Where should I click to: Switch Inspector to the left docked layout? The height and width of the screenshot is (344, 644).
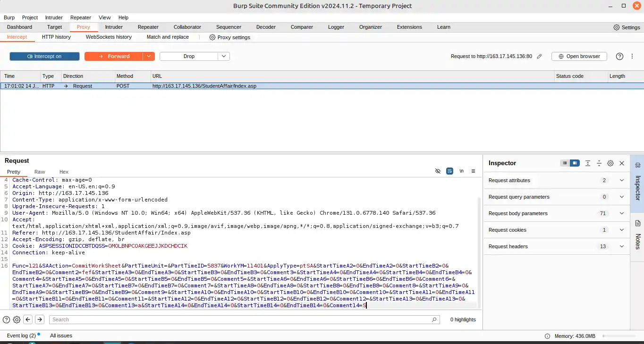point(565,163)
